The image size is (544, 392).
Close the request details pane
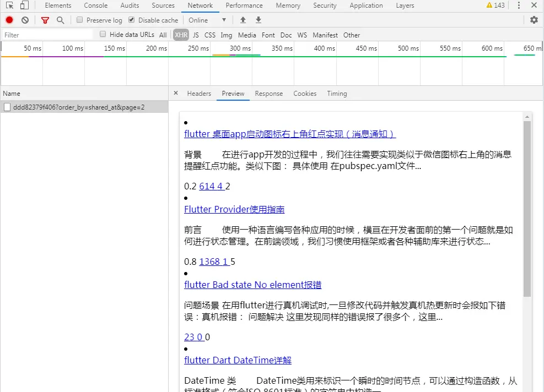[176, 93]
